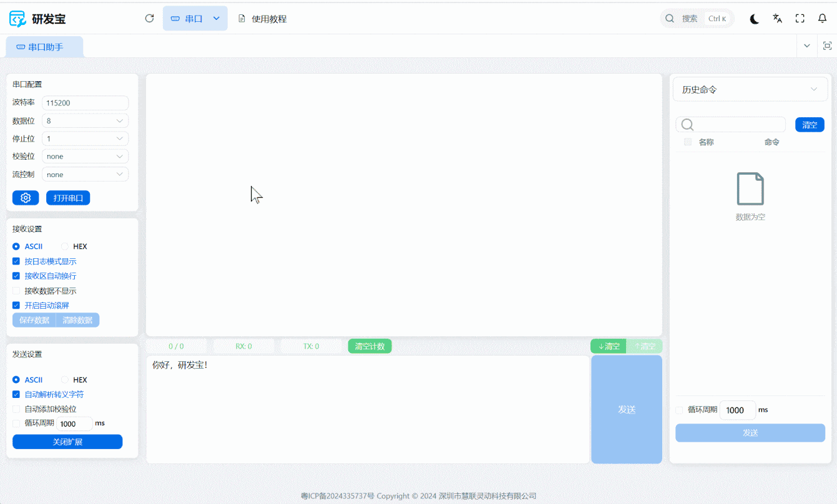Image resolution: width=837 pixels, height=504 pixels.
Task: Click the 研发宝 logo icon
Action: [x=18, y=19]
